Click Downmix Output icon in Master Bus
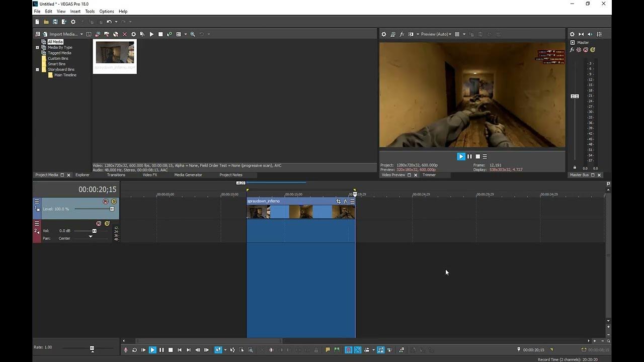 [x=581, y=34]
